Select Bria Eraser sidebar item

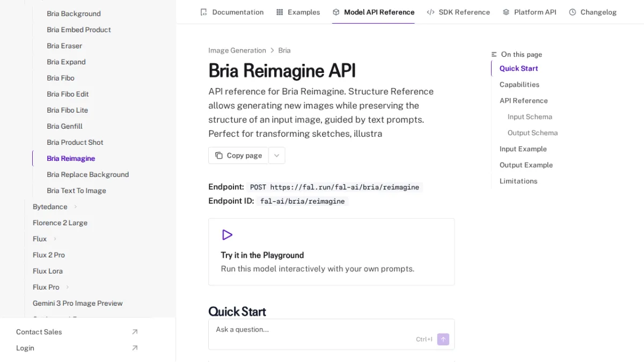pyautogui.click(x=64, y=46)
